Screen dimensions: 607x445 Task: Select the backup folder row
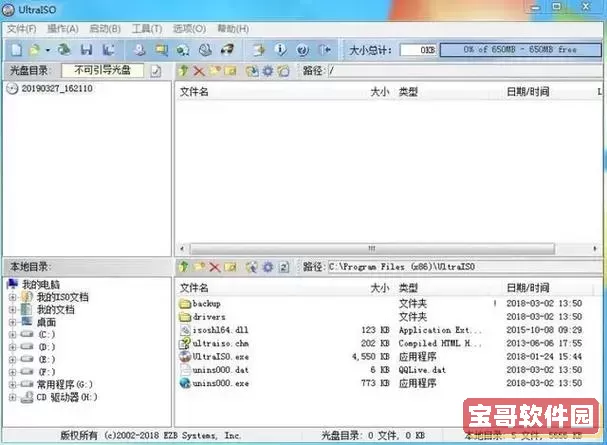381,303
